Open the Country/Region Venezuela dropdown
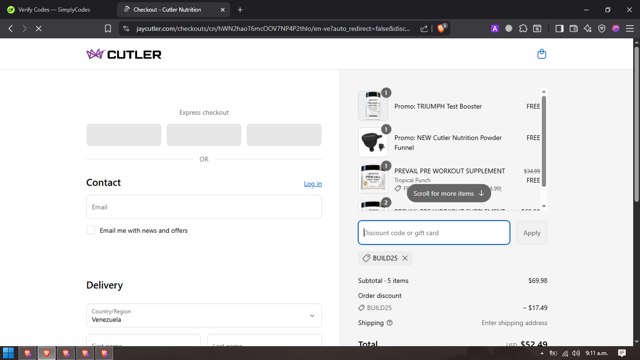 pyautogui.click(x=204, y=316)
